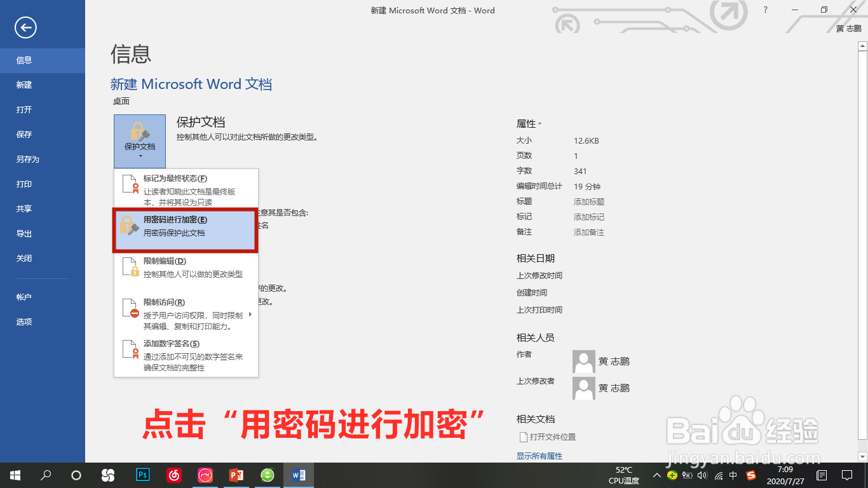Click the 保护文档 padlock icon
The height and width of the screenshot is (488, 868).
(x=139, y=132)
